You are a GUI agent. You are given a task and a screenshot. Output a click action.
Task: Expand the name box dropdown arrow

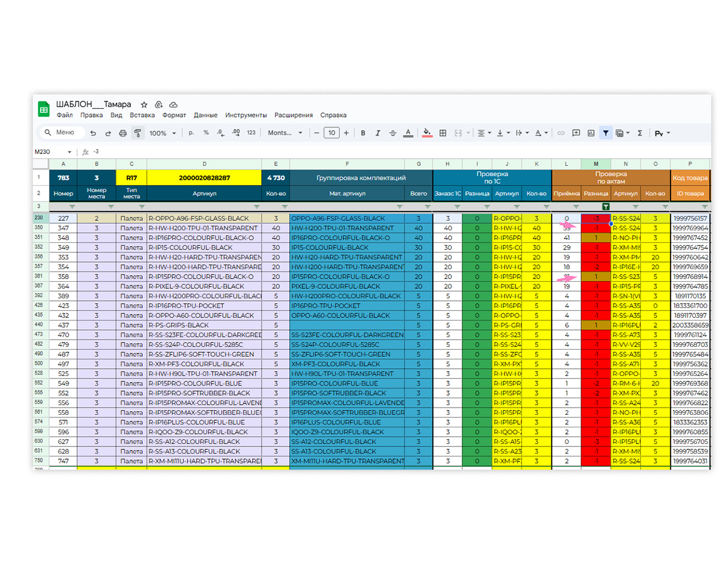click(69, 152)
